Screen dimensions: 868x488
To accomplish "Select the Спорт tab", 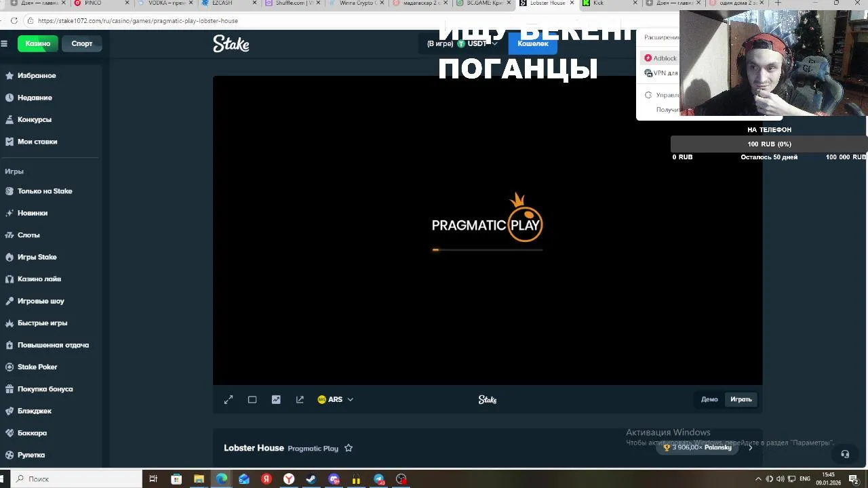I will click(x=82, y=43).
